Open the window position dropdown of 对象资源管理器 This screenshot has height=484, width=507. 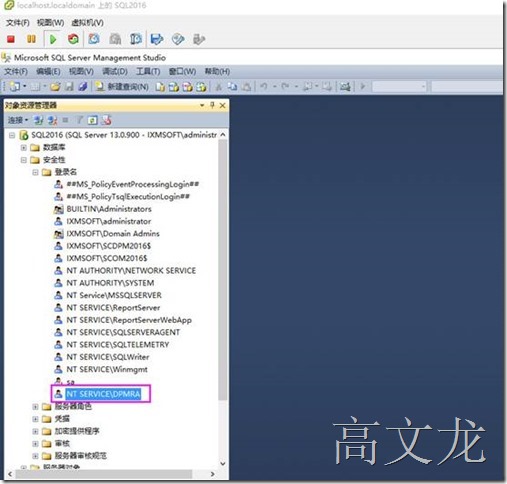point(202,105)
